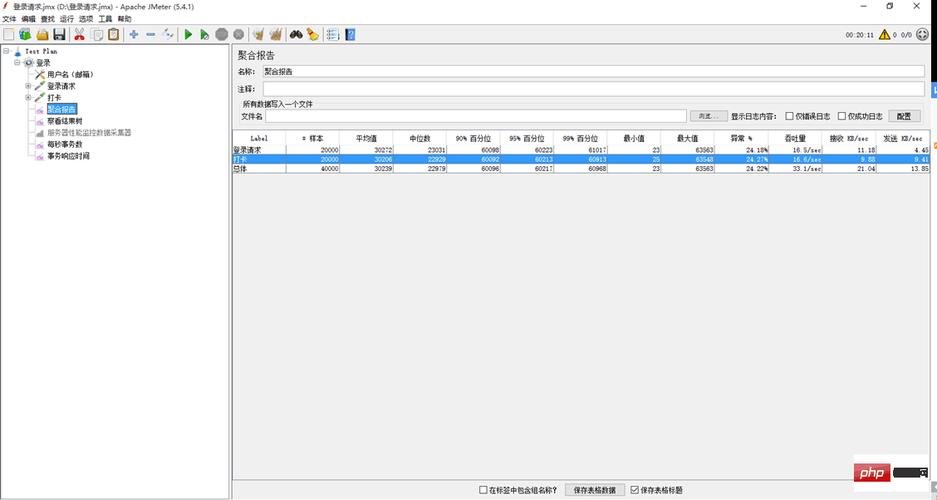This screenshot has height=500, width=937.
Task: Click the Toggle enable/disable icon
Action: (x=168, y=35)
